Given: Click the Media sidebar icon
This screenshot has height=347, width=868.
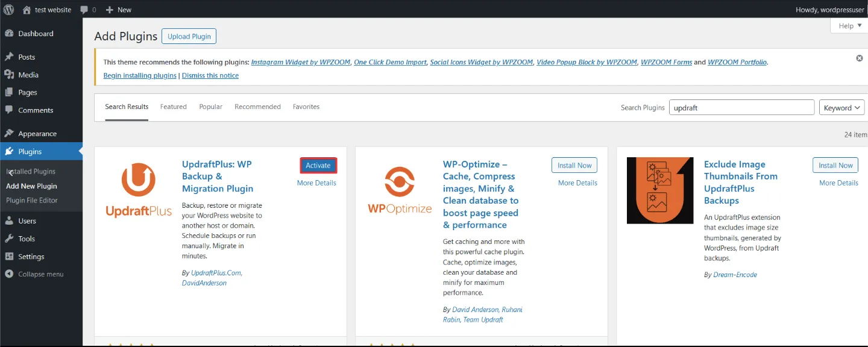Looking at the screenshot, I should pos(9,75).
